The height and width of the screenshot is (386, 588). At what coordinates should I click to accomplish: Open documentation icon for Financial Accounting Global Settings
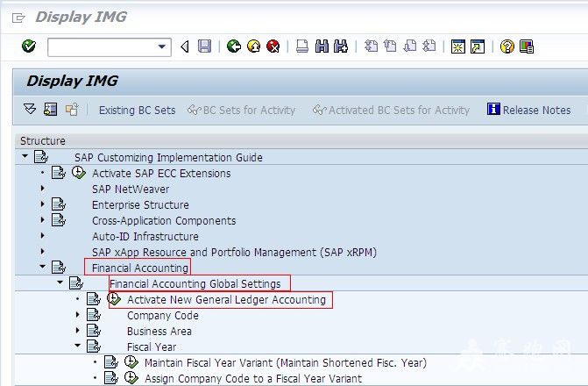pyautogui.click(x=76, y=282)
